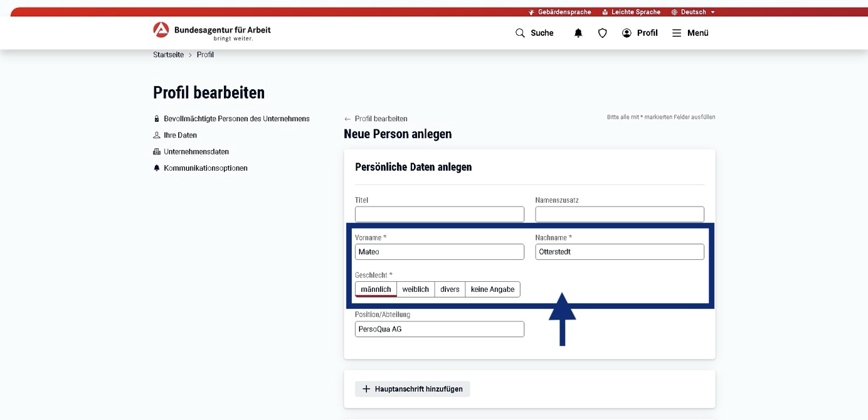Image resolution: width=868 pixels, height=420 pixels.
Task: Click the Leichte Sprache link
Action: (631, 12)
